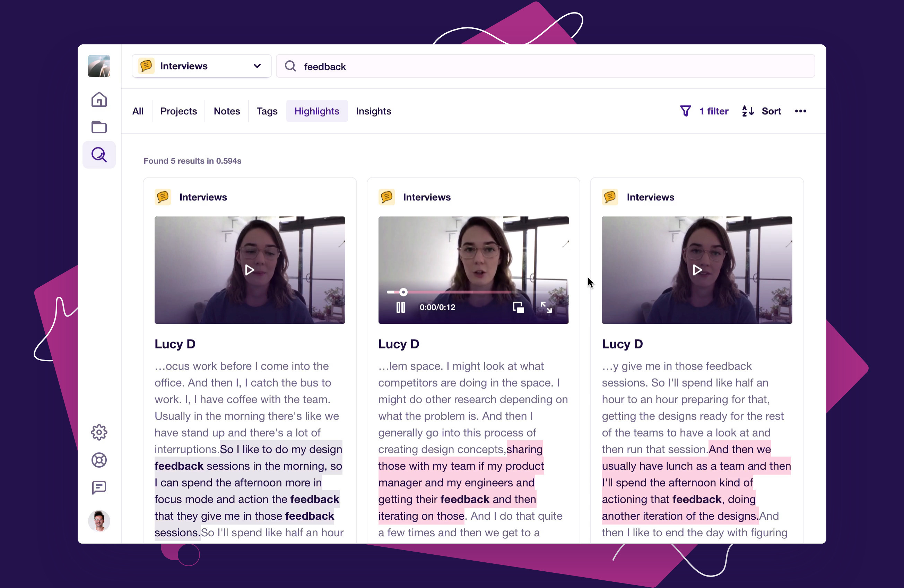The width and height of the screenshot is (904, 588).
Task: Toggle picture-in-picture on the playing video
Action: pyautogui.click(x=518, y=307)
